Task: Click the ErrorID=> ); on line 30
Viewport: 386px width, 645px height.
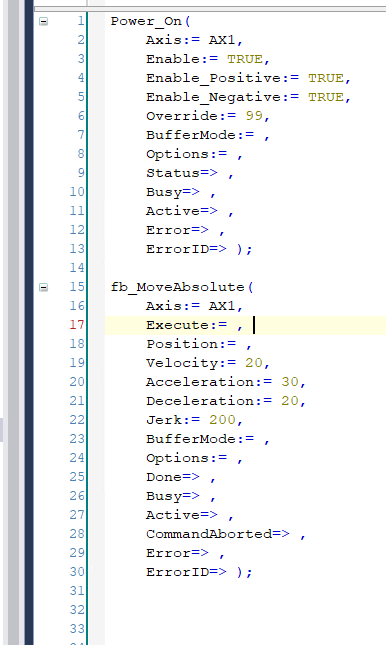Action: pos(199,572)
